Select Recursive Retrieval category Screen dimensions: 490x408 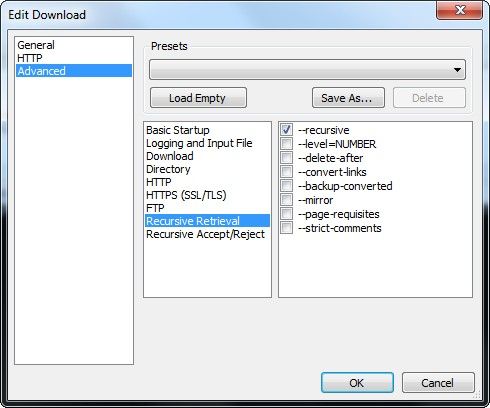pos(207,221)
